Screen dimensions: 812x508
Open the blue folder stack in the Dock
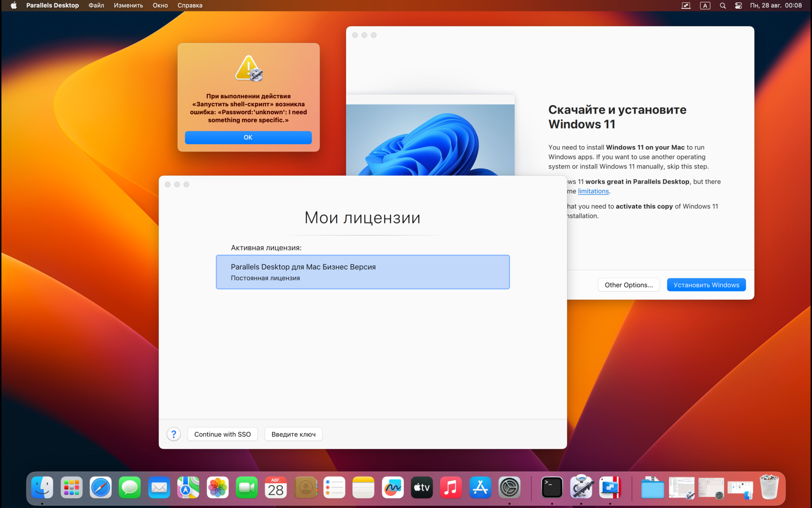pyautogui.click(x=653, y=487)
